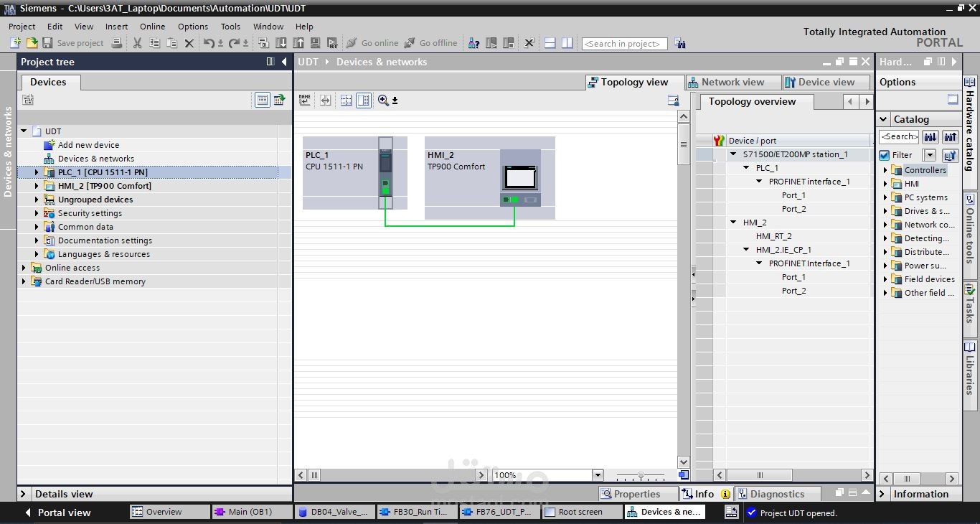Click Add new device in project tree
Screen dimensions: 980x524
click(88, 145)
